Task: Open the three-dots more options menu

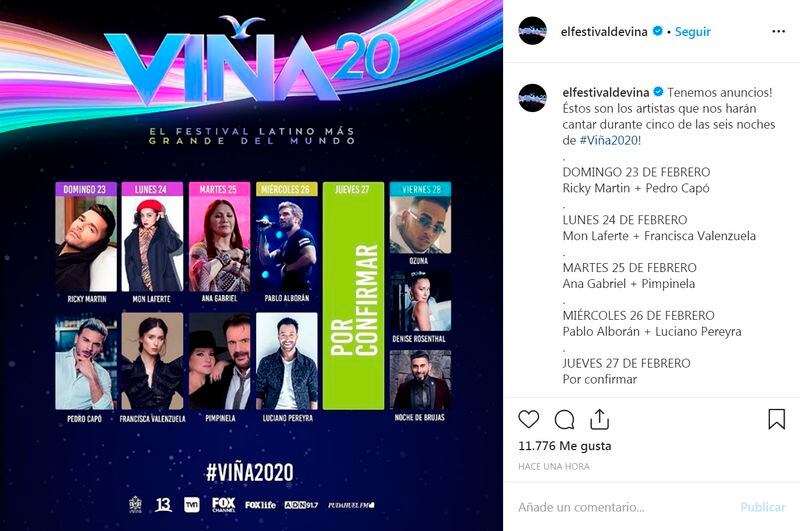Action: [x=779, y=32]
